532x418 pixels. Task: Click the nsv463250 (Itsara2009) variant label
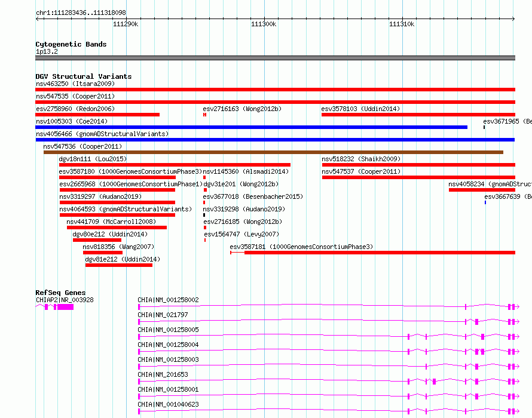coord(75,84)
